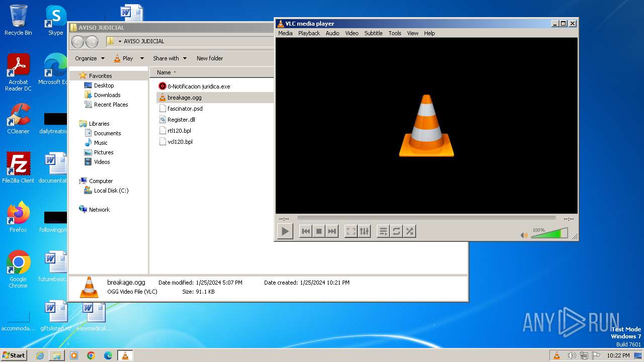
Task: Click Explorer back navigation button
Action: click(x=77, y=42)
